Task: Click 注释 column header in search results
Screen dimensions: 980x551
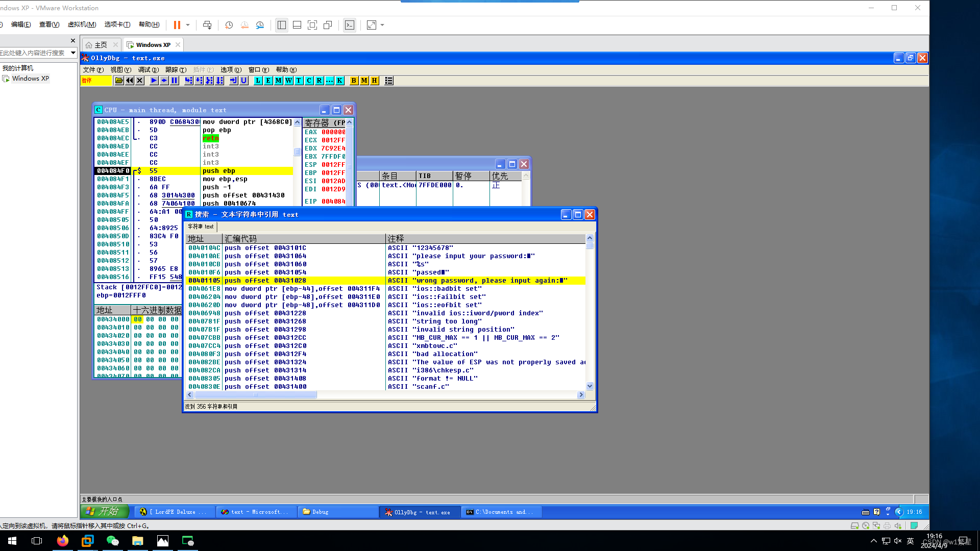Action: (485, 239)
